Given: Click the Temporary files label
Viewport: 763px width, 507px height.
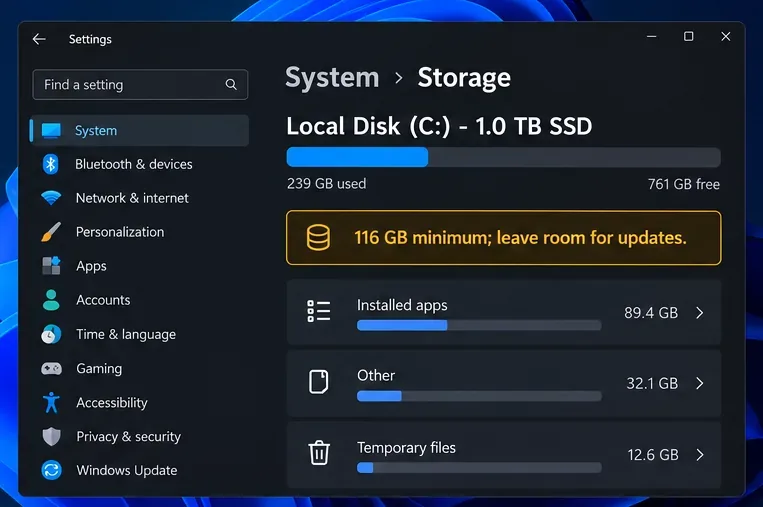Looking at the screenshot, I should (406, 448).
